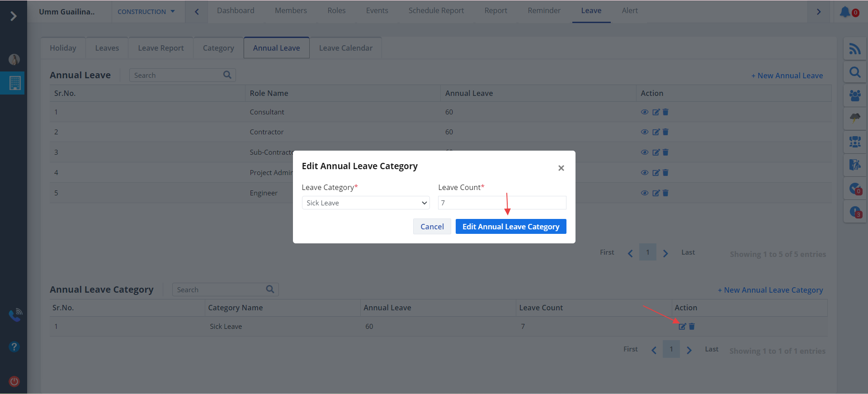
Task: Click the Edit Annual Leave Category button
Action: pos(510,227)
